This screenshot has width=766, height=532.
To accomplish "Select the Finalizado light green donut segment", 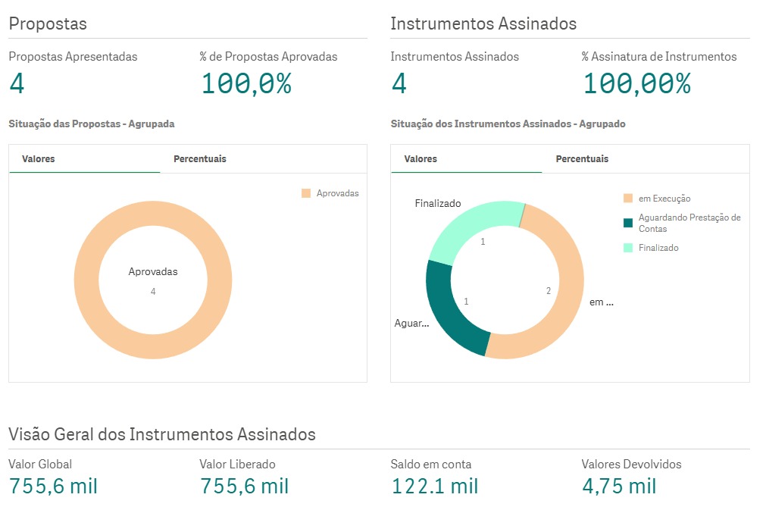I will pos(470,224).
